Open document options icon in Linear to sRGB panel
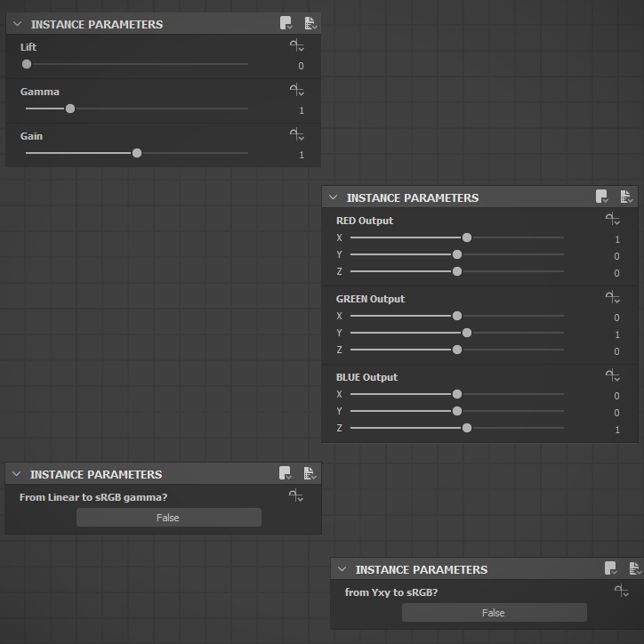Image resolution: width=644 pixels, height=644 pixels. 310,473
